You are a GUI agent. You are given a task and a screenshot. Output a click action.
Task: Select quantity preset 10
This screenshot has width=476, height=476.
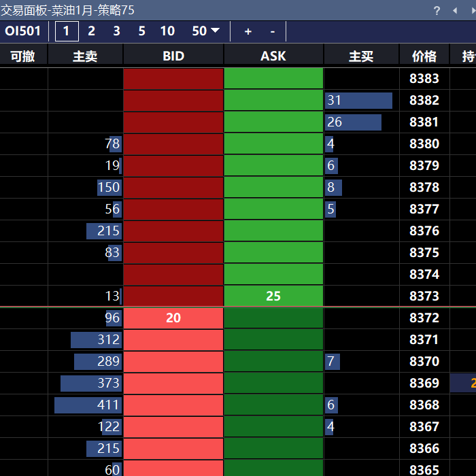167,31
